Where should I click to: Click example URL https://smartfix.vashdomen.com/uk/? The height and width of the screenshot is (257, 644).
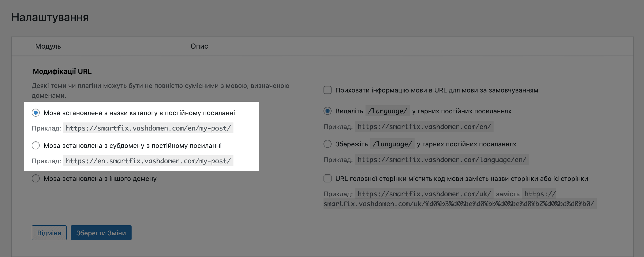point(424,194)
